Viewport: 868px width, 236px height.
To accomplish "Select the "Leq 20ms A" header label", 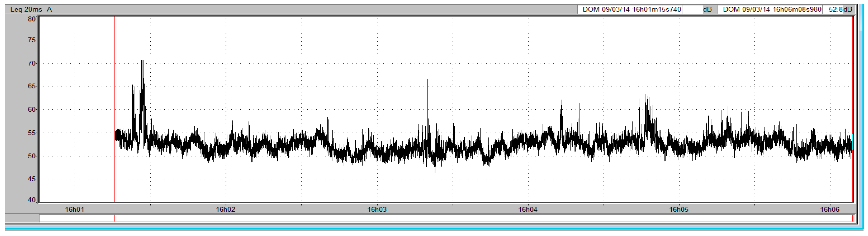I will click(31, 9).
